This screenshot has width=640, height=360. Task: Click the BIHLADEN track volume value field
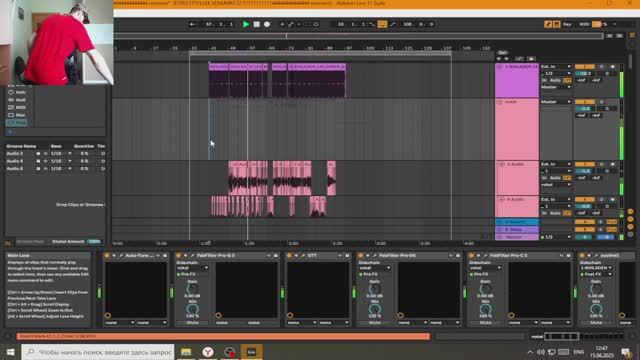585,73
